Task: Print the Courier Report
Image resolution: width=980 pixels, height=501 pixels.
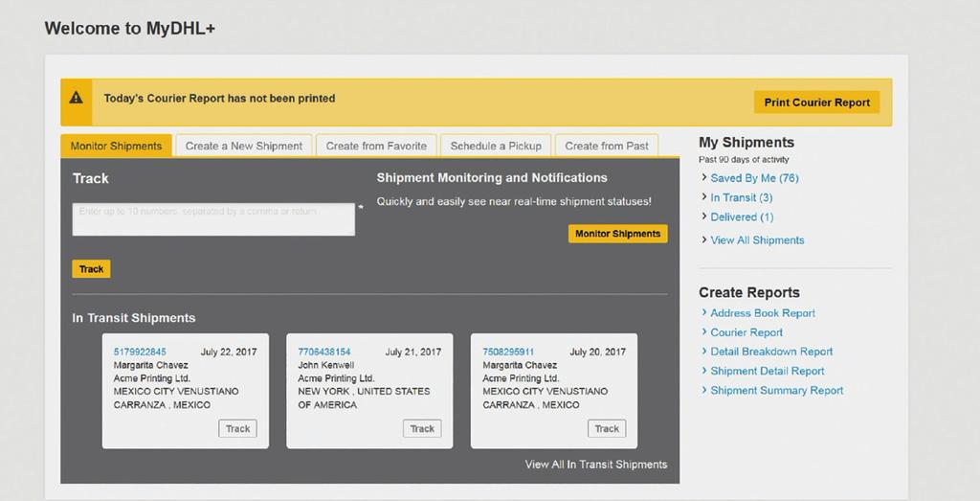Action: (x=817, y=102)
